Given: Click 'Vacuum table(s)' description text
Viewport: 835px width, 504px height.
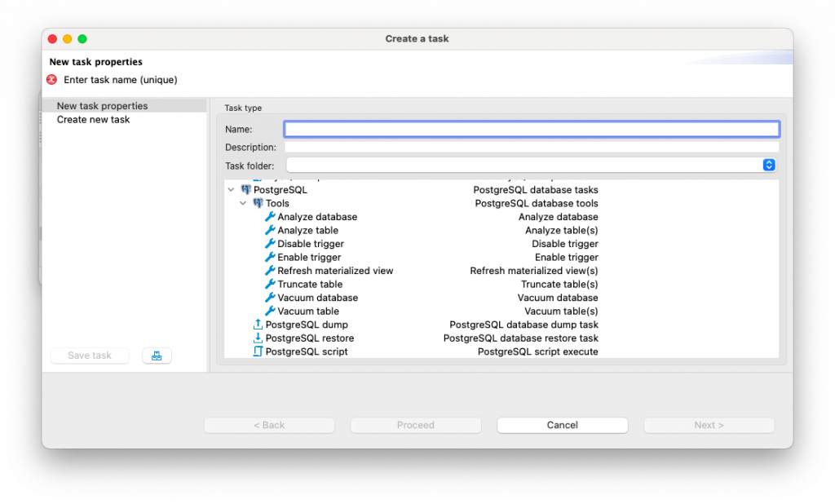Looking at the screenshot, I should 561,312.
